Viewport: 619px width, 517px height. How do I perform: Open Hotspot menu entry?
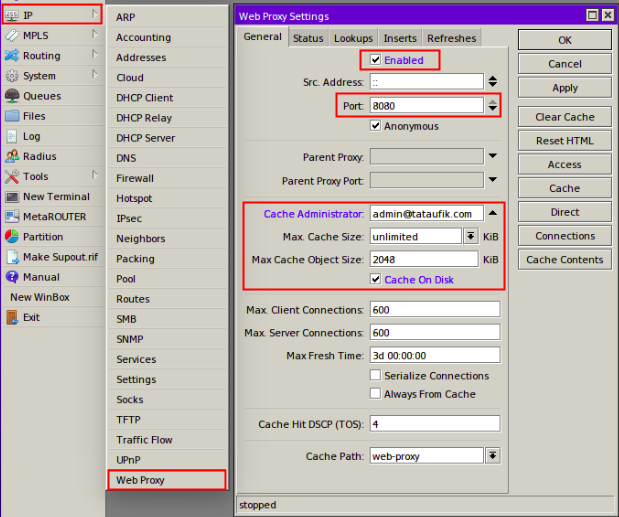[x=167, y=199]
